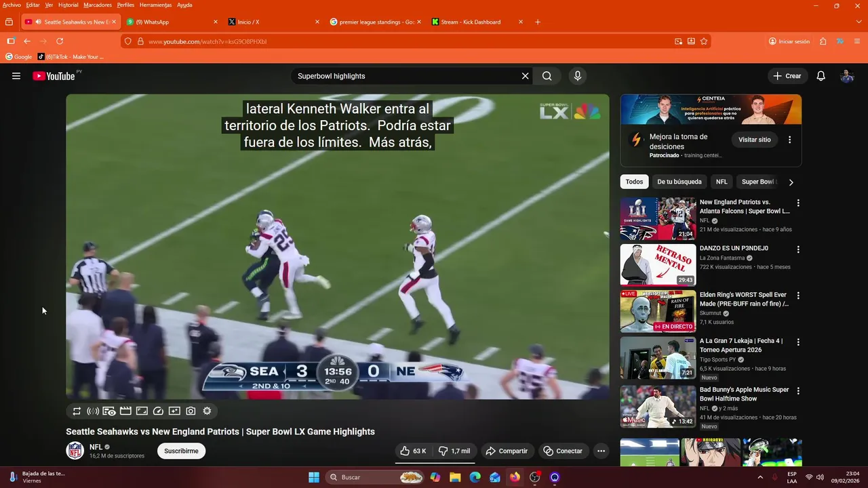
Task: Open options for A La Gran 7 Lekaja video
Action: pos(798,342)
